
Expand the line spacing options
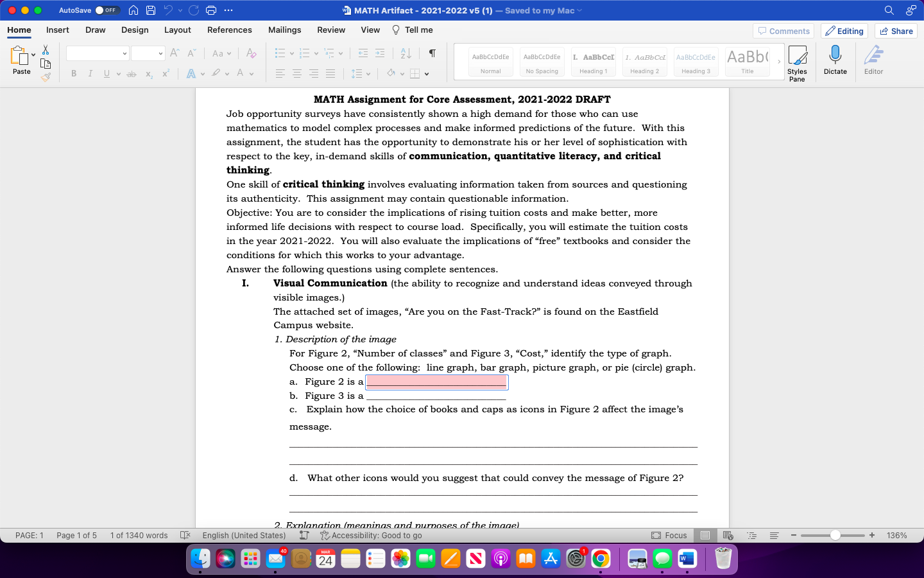(x=367, y=73)
